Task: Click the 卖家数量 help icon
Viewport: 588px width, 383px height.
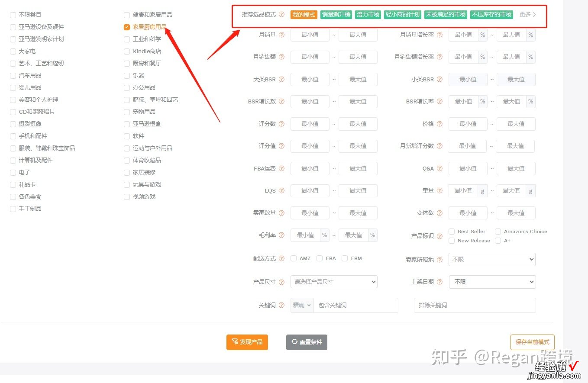Action: (x=281, y=213)
